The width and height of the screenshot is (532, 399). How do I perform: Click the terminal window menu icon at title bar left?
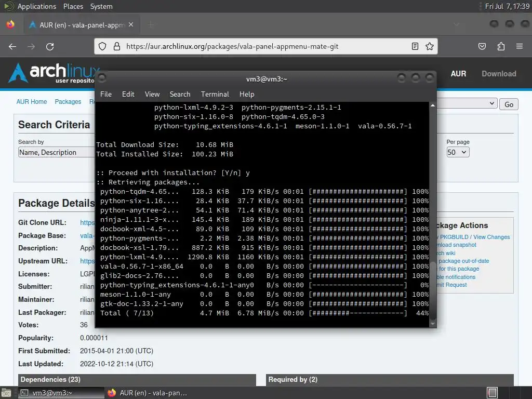coord(102,78)
